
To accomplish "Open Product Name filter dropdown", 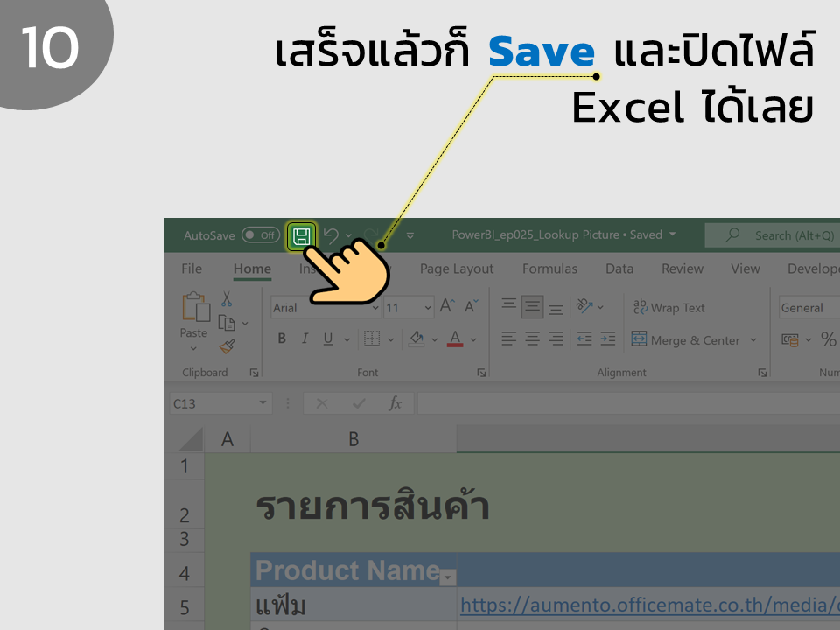I will [448, 577].
